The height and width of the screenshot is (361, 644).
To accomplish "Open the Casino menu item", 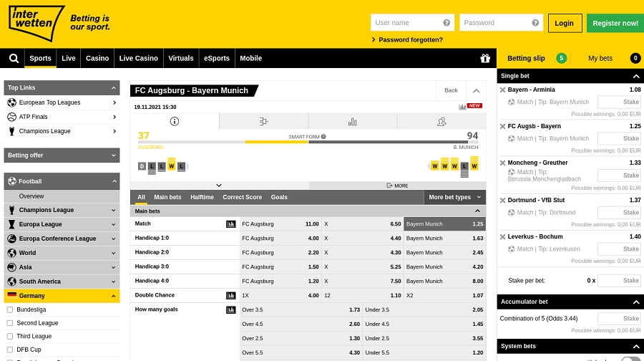I will 97,59.
